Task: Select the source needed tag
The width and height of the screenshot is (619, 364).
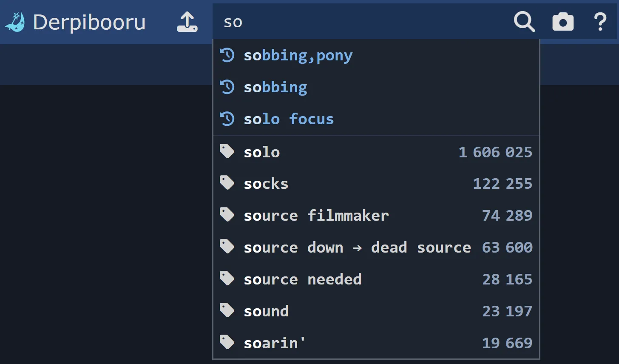Action: [x=302, y=279]
